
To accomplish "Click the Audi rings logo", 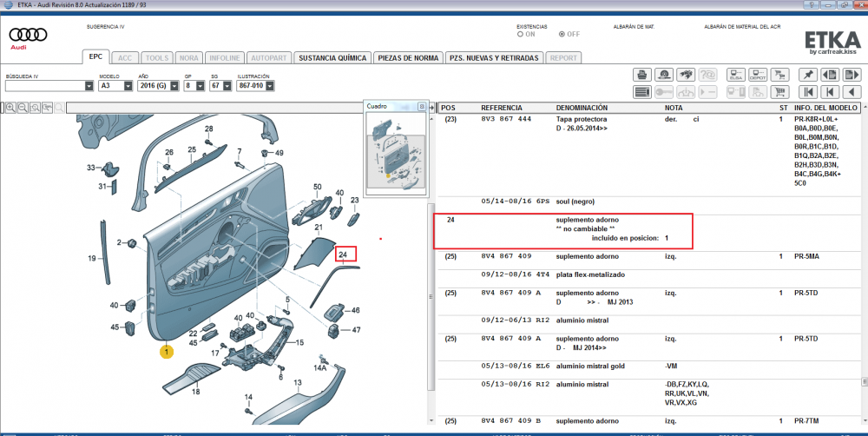I will pyautogui.click(x=28, y=35).
